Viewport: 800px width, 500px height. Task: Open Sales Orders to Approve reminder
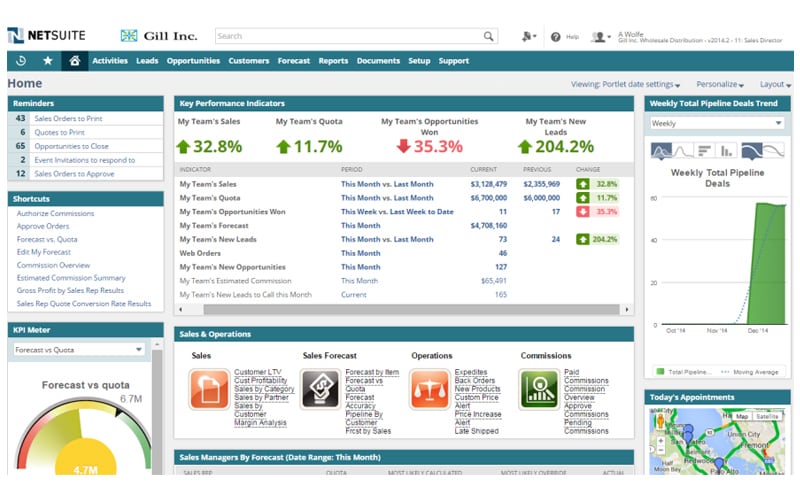point(74,173)
